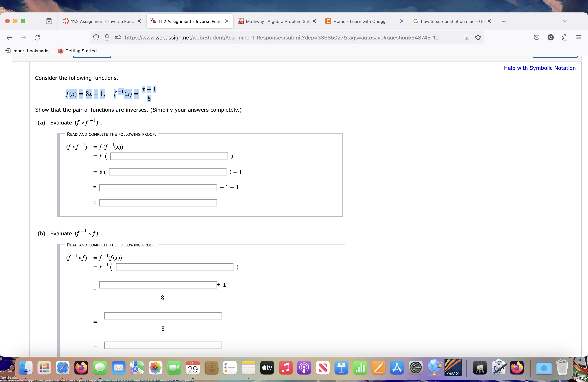Switch to Mathway Algebra Problem Solver tab
The image size is (588, 382).
click(x=274, y=21)
